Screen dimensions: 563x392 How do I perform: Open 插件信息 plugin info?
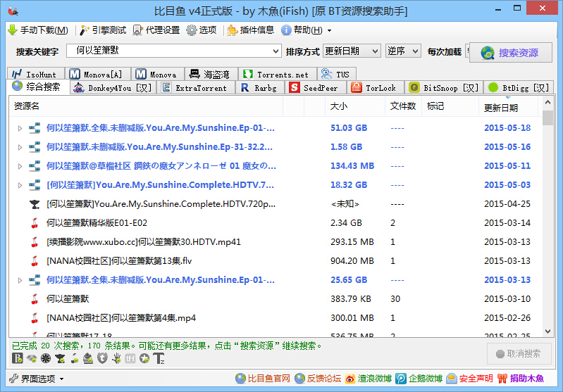250,30
